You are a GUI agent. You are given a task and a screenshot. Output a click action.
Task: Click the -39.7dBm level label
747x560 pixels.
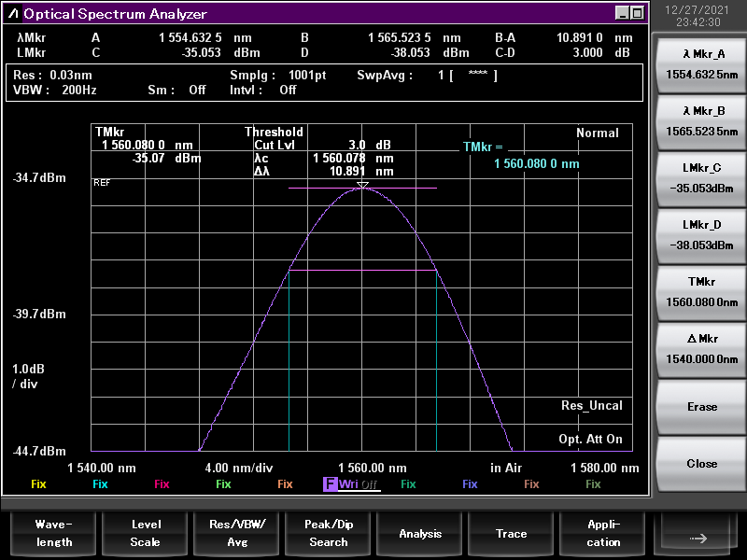click(x=39, y=315)
